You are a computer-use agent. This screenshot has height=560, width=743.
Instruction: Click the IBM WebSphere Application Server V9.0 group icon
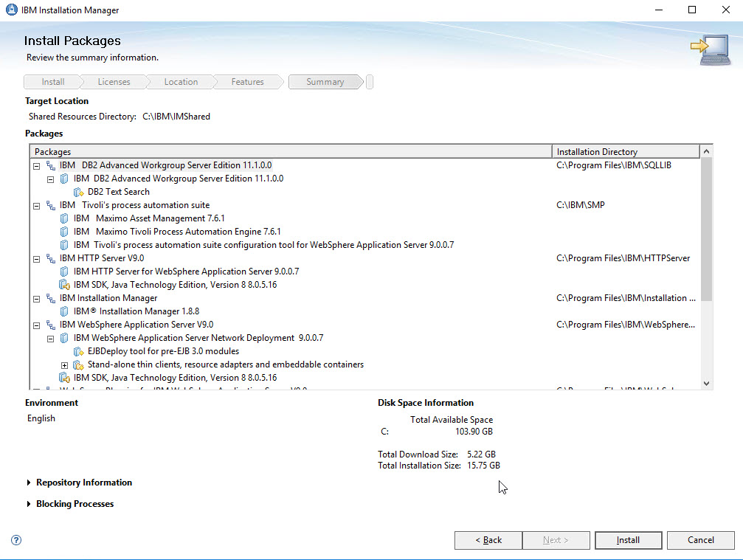tap(50, 325)
